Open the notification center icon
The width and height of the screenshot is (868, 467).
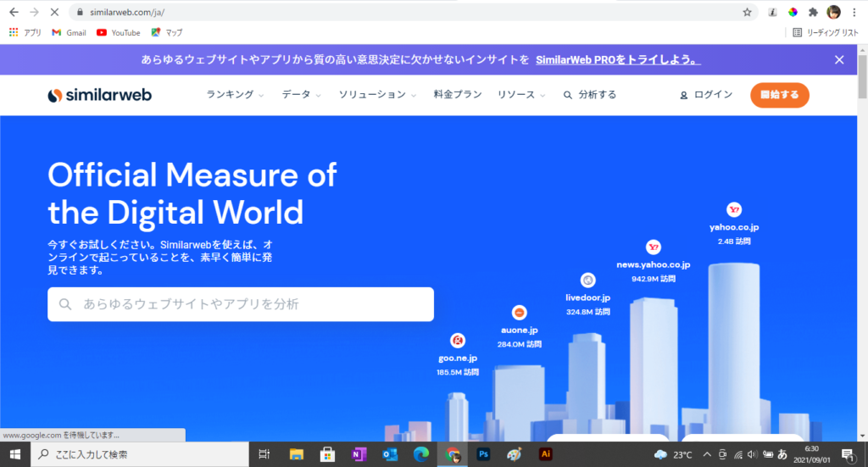(848, 455)
